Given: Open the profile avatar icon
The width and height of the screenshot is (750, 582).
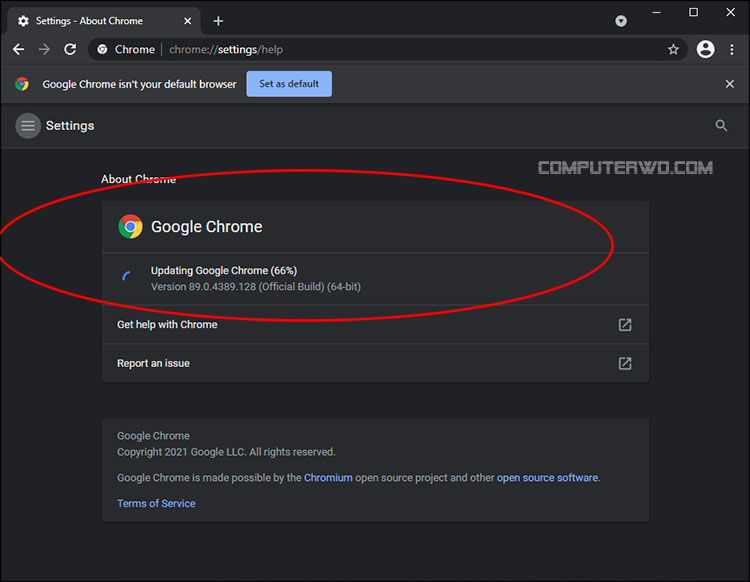Looking at the screenshot, I should 706,49.
